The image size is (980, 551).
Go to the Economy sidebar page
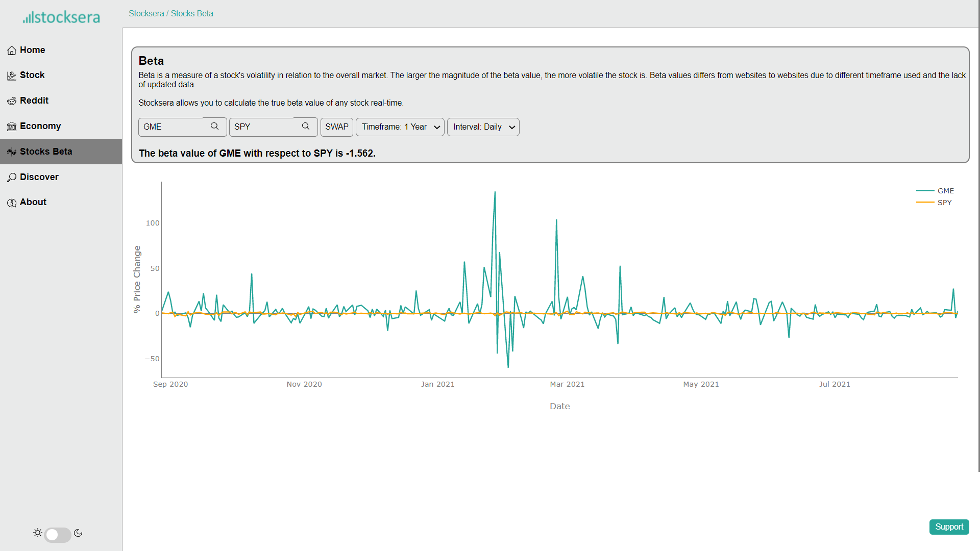tap(40, 126)
